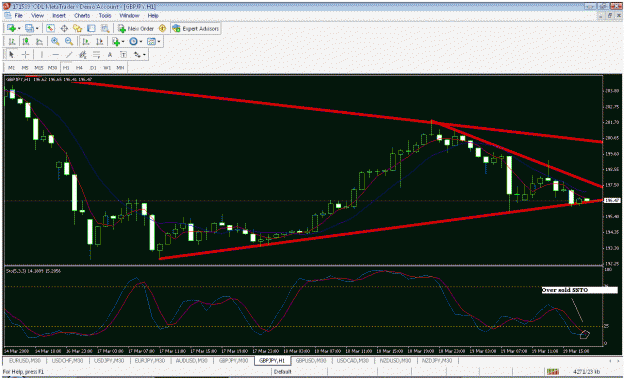Switch to the GBPUSD,M30 chart tab

pyautogui.click(x=311, y=361)
